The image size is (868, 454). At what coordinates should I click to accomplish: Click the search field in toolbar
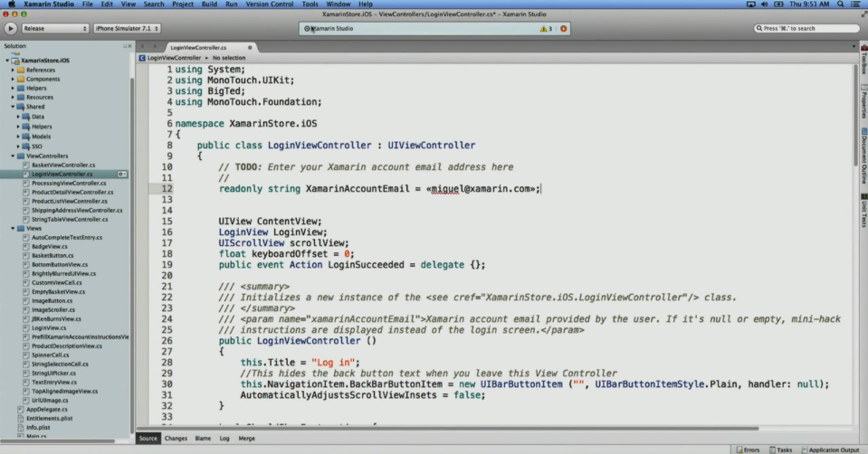[806, 28]
